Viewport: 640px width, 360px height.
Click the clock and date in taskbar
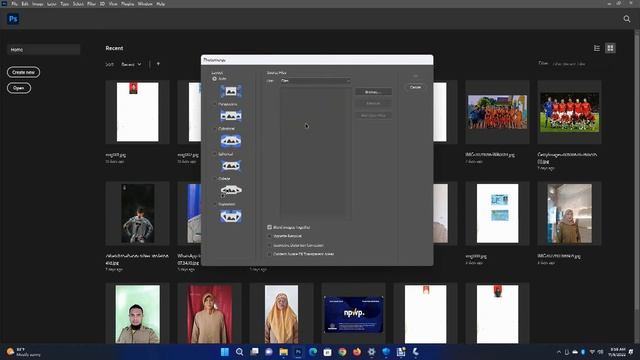coord(618,352)
